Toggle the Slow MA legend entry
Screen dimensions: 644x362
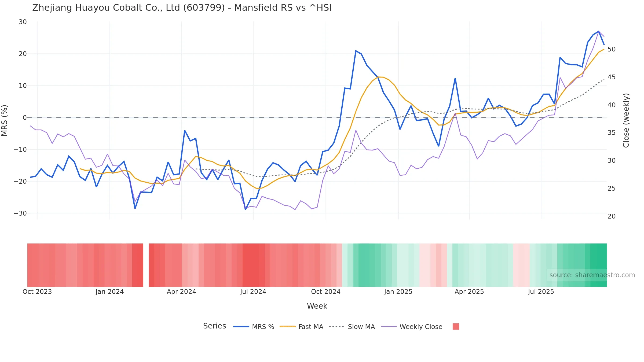point(352,327)
